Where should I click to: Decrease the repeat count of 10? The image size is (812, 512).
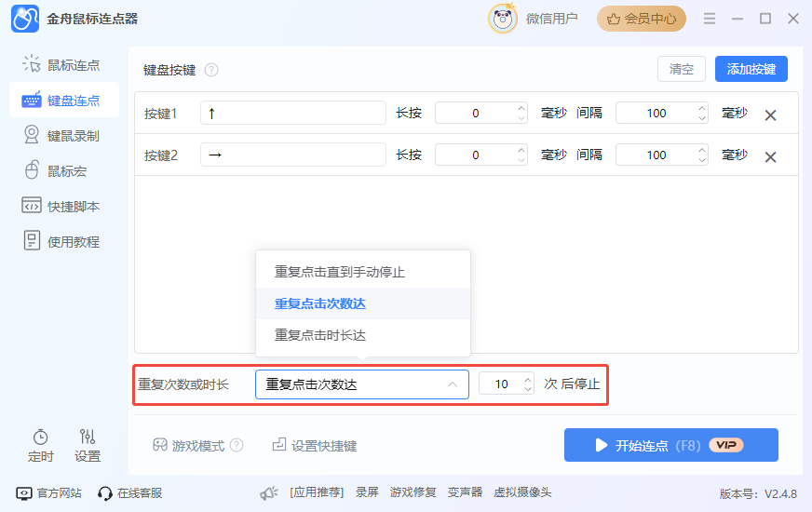coord(528,389)
